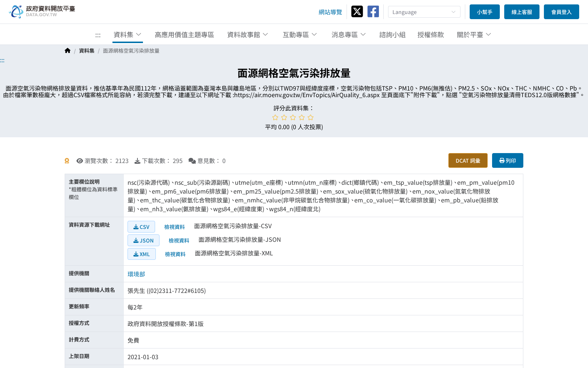
Task: Click the 意見數 0 text
Action: (212, 161)
